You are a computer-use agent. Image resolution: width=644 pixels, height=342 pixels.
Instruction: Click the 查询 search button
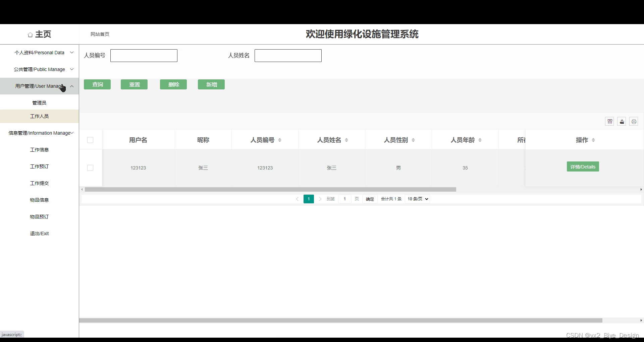coord(97,84)
